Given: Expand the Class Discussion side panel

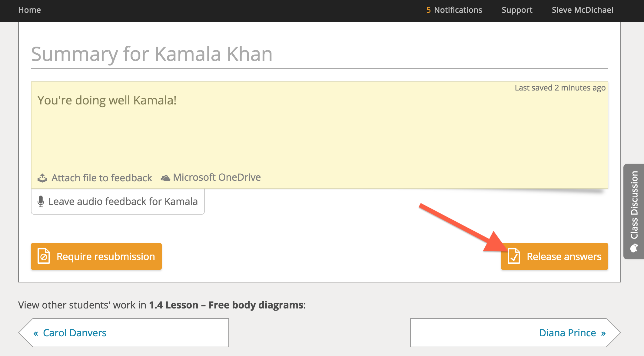Looking at the screenshot, I should point(634,211).
